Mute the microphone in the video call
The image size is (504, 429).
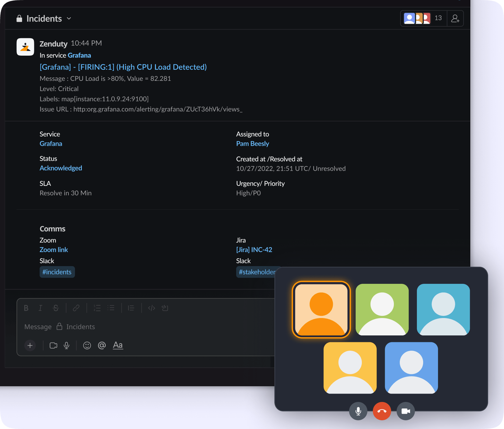coord(358,411)
